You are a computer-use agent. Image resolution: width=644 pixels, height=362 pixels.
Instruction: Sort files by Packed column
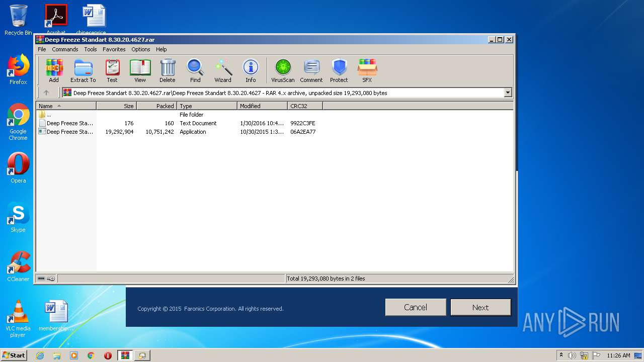pos(156,106)
